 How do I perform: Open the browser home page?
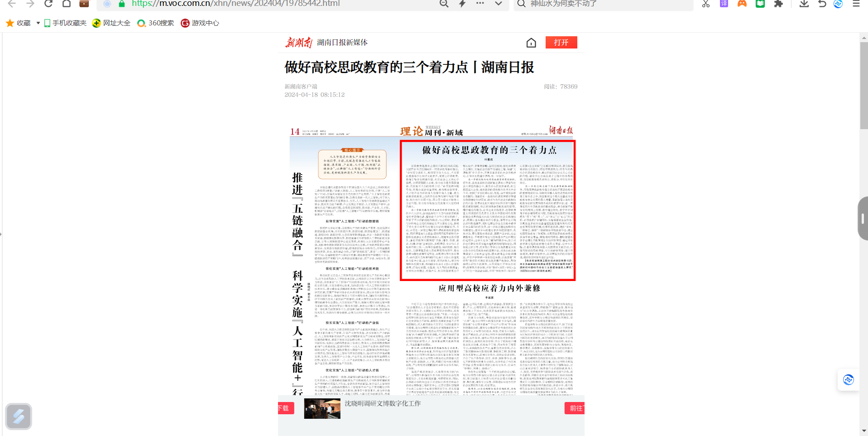click(x=66, y=4)
